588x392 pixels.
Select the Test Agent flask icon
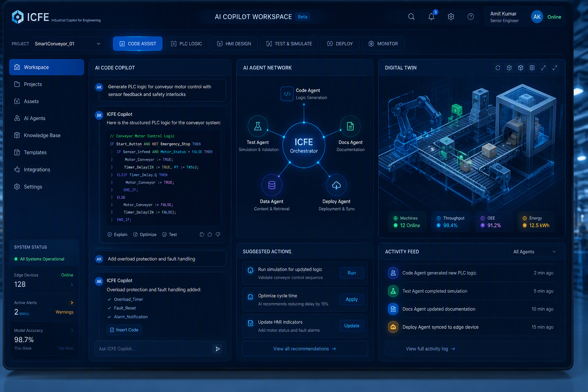point(258,126)
